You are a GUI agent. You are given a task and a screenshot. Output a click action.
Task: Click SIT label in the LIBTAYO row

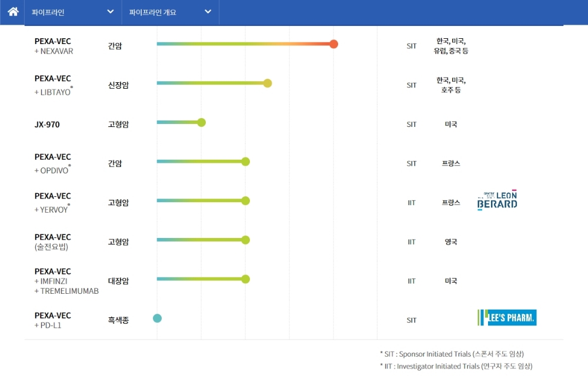pos(412,85)
